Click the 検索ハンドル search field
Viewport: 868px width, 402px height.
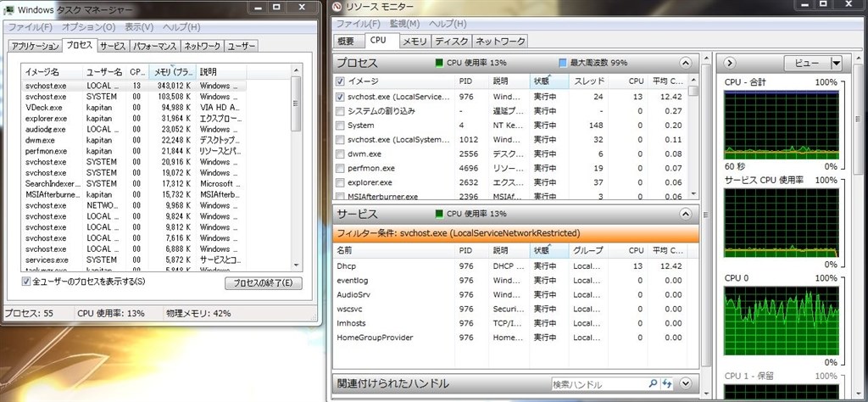598,383
